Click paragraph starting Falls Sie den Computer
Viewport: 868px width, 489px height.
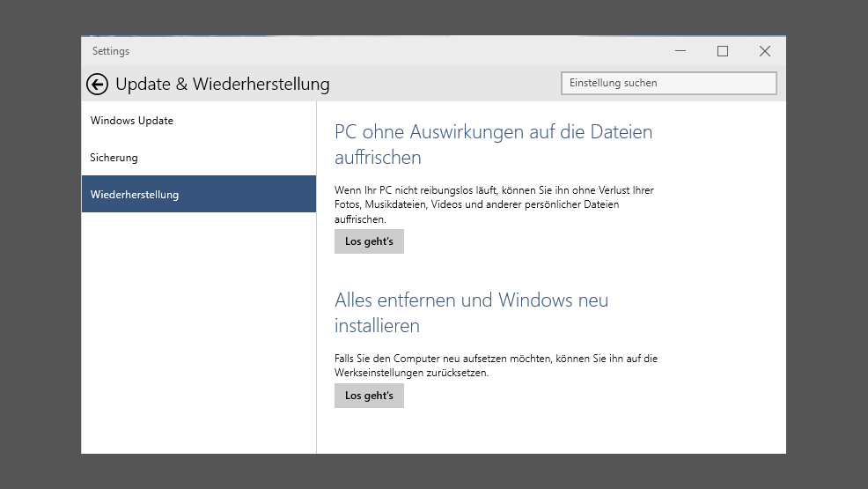496,366
